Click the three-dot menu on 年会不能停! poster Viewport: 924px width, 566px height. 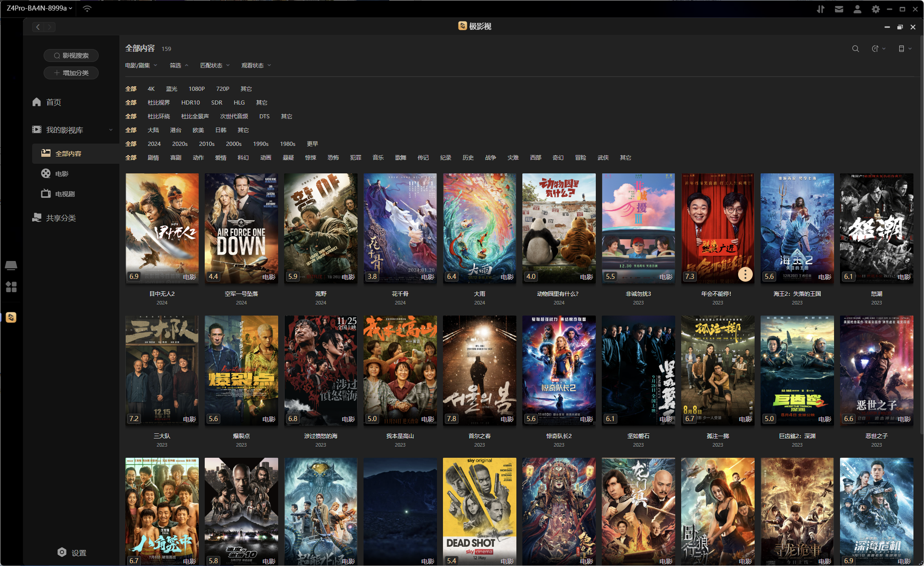pyautogui.click(x=745, y=274)
